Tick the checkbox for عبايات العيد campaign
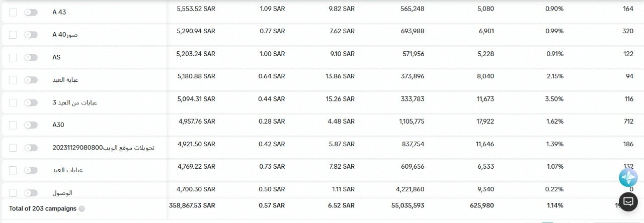This screenshot has height=223, width=644. click(13, 170)
